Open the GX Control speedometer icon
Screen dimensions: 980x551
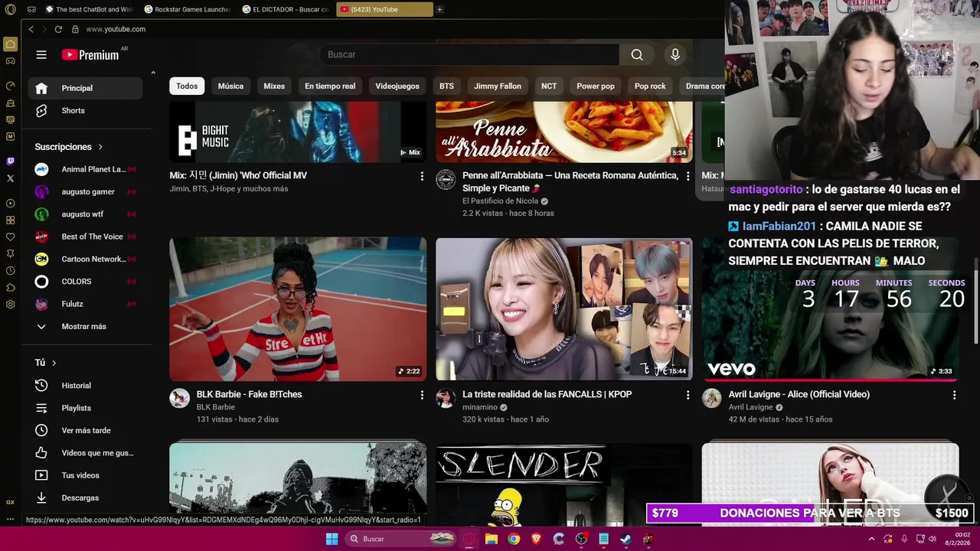(10, 86)
